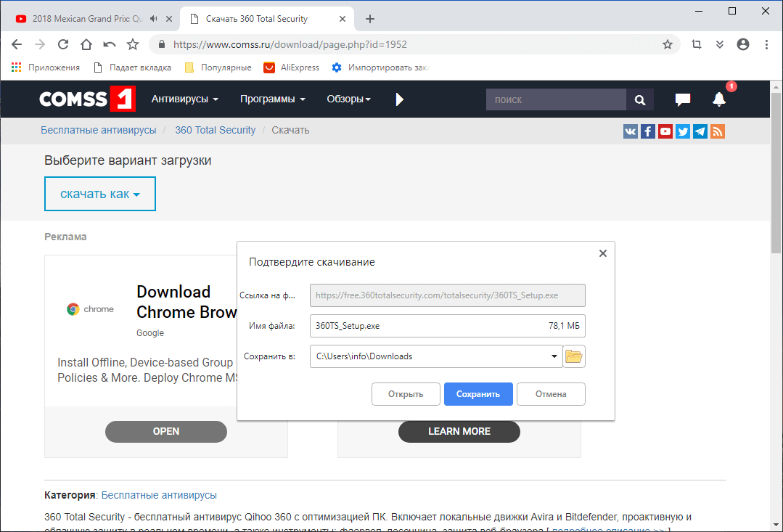783x532 pixels.
Task: Open the AliExpress bookmark
Action: pos(292,67)
